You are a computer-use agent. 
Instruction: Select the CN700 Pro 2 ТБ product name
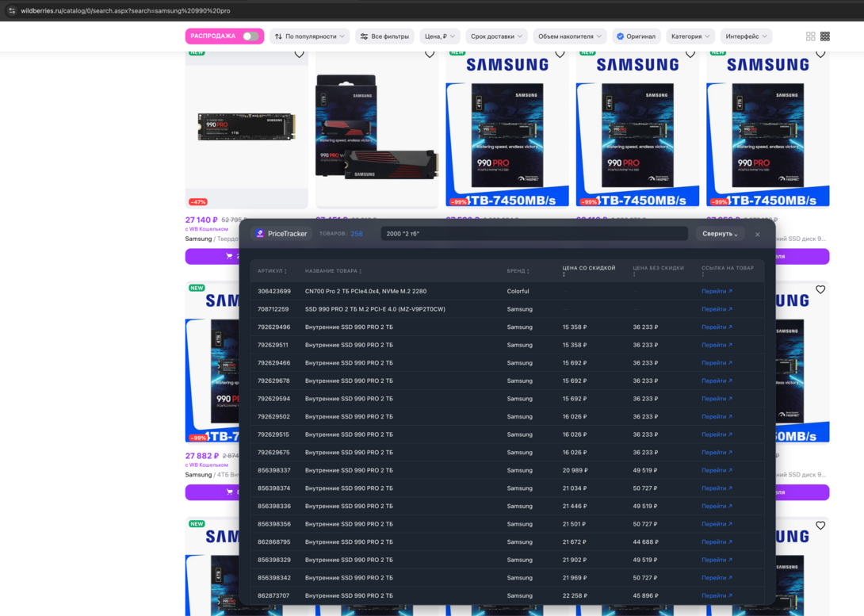(x=365, y=292)
